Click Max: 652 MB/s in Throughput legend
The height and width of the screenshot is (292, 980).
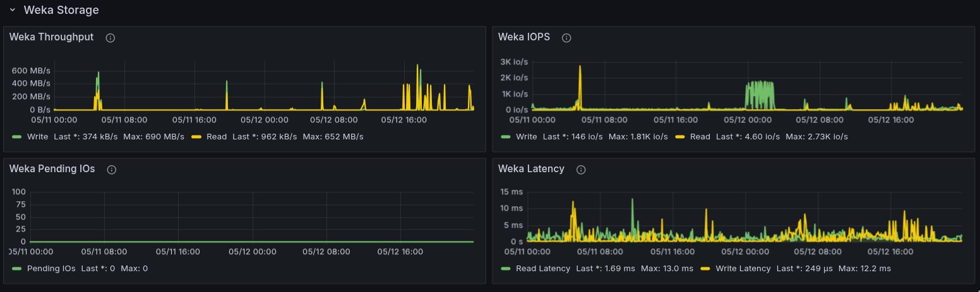tap(333, 137)
